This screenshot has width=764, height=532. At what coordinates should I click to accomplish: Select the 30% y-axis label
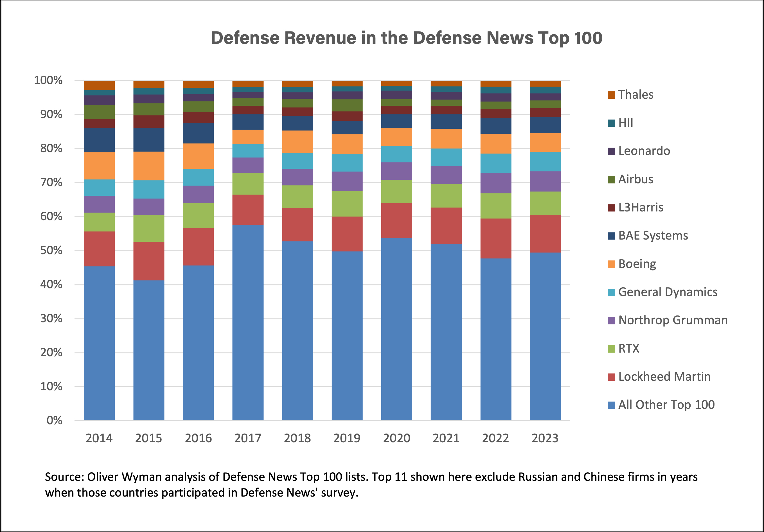51,319
